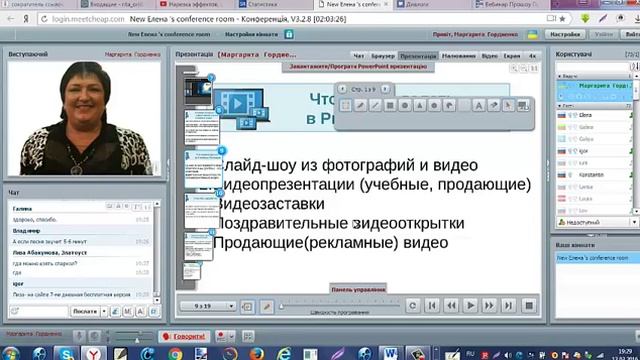640x360 pixels.
Task: Select user Igor in the users list
Action: (x=594, y=151)
